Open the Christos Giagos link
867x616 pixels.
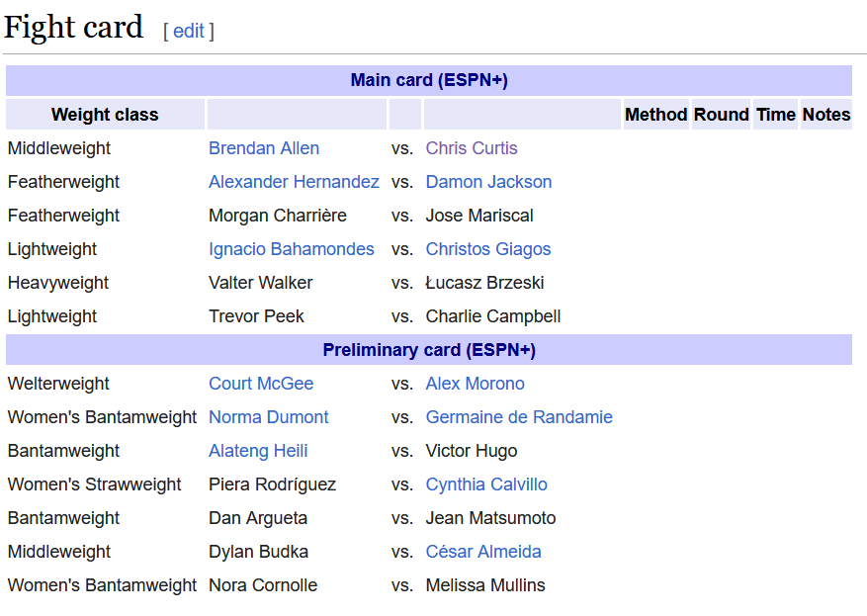click(488, 249)
